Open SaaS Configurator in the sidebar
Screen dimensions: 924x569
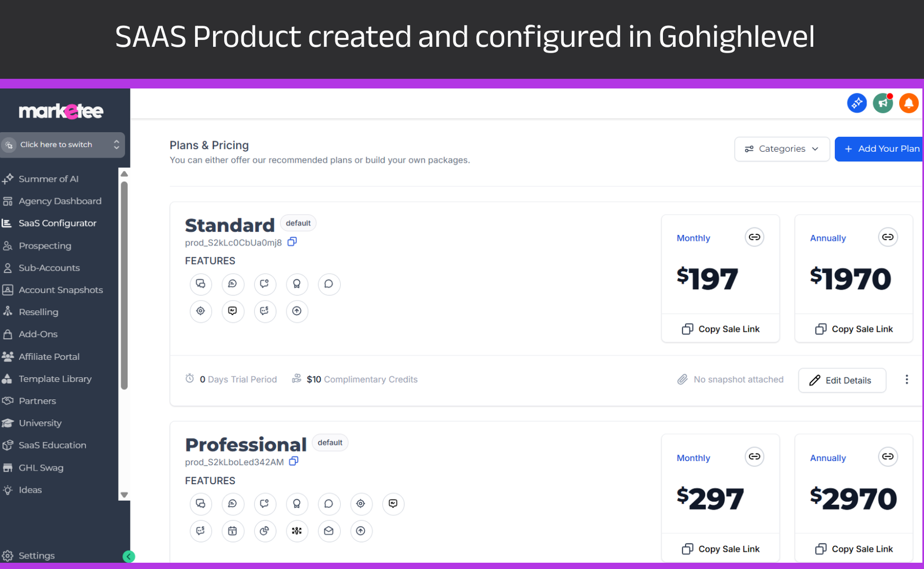point(57,223)
